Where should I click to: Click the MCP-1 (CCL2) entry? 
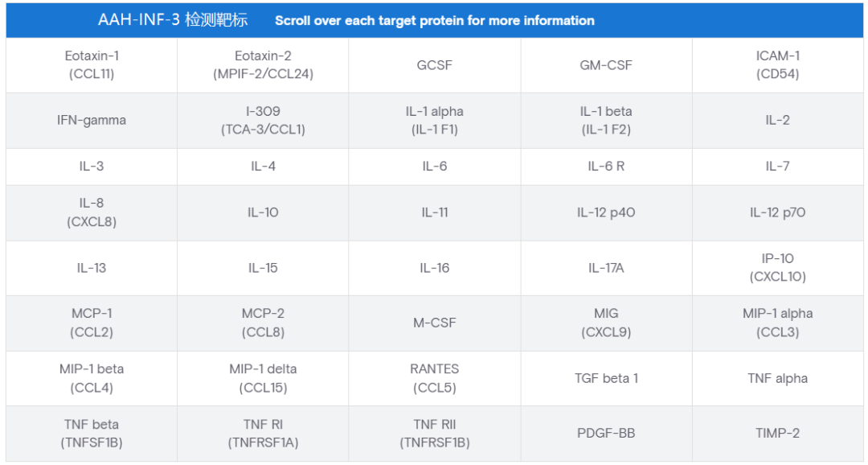92,323
